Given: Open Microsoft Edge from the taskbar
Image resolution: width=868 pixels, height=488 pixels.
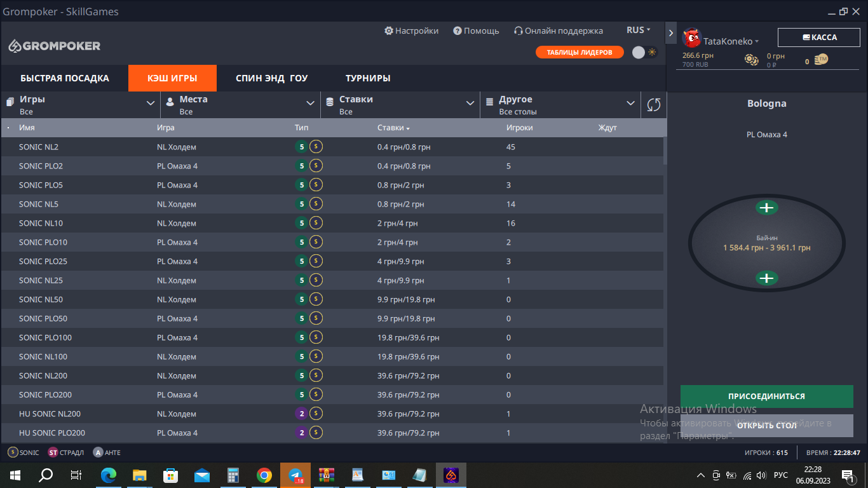Looking at the screenshot, I should [x=109, y=475].
